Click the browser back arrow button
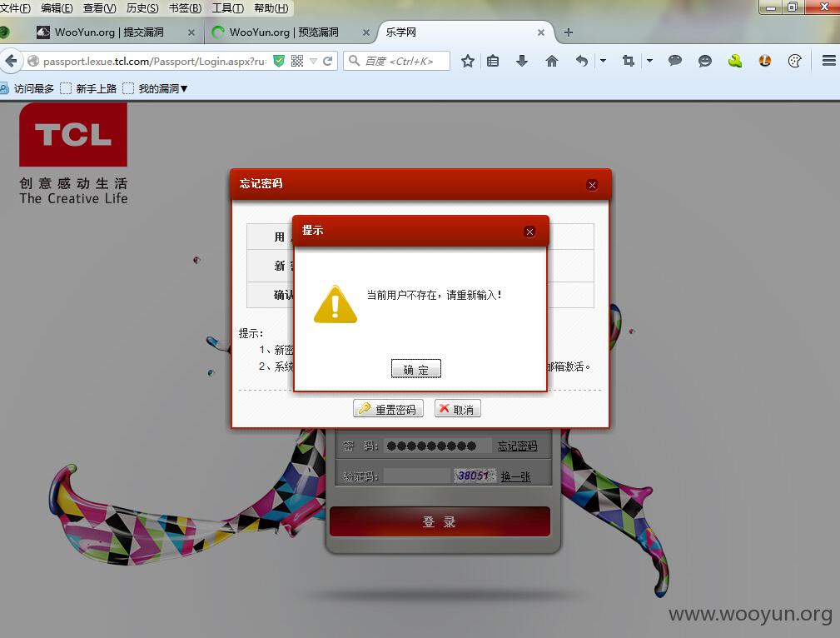The width and height of the screenshot is (840, 638). point(12,61)
